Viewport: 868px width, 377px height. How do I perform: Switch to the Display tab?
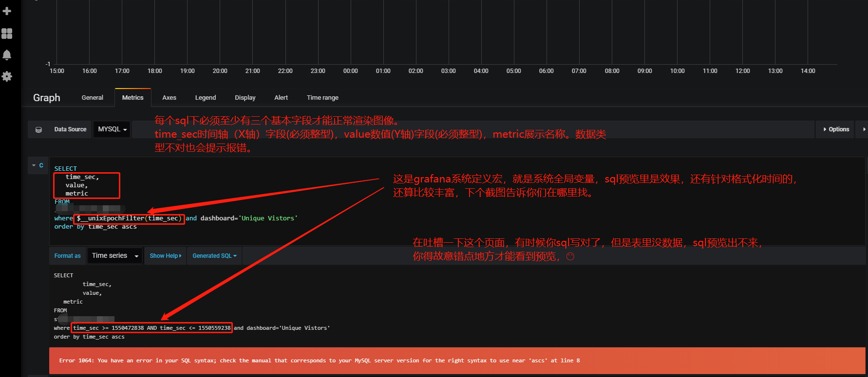(245, 98)
